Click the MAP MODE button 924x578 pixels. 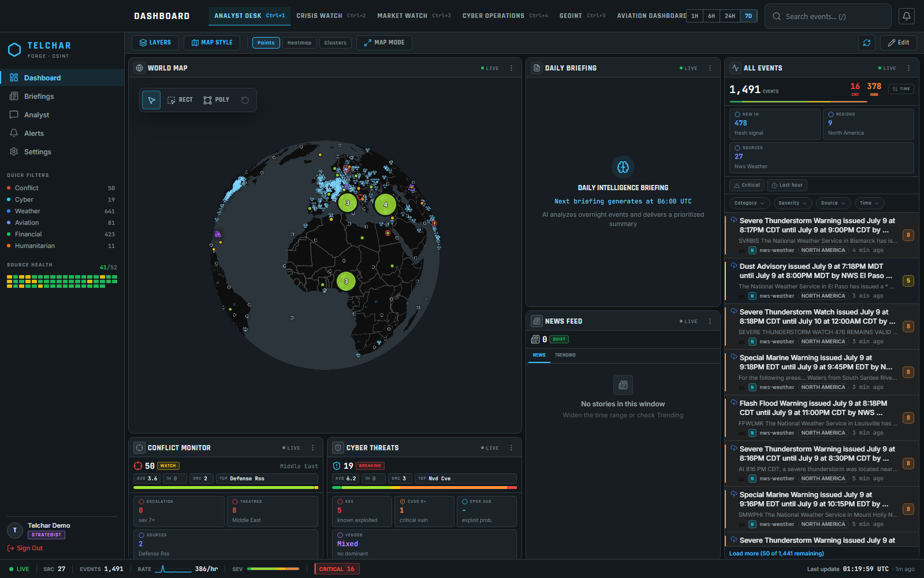[384, 43]
